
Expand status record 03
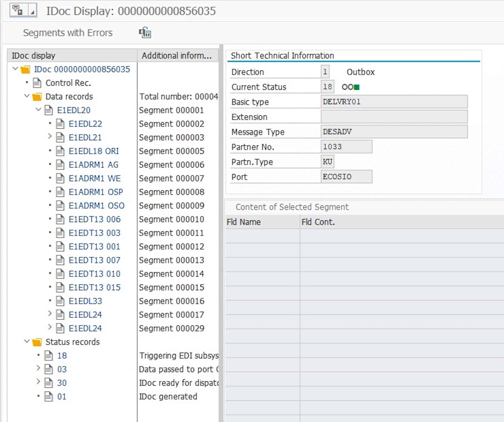39,369
